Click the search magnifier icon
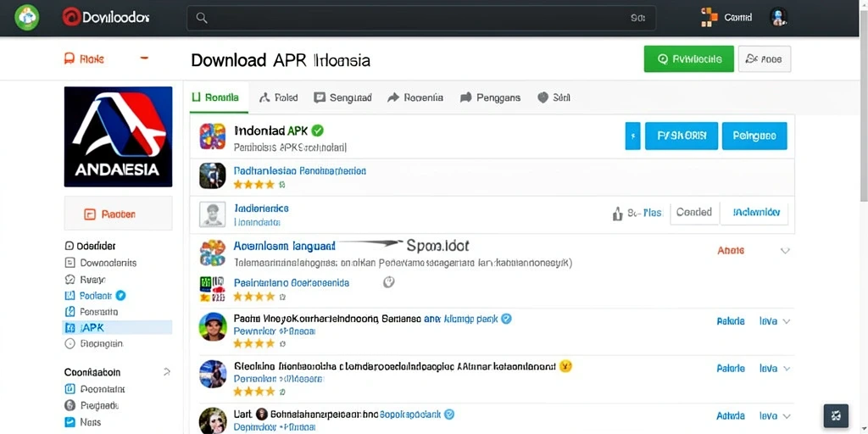Viewport: 868px width, 434px height. [202, 19]
